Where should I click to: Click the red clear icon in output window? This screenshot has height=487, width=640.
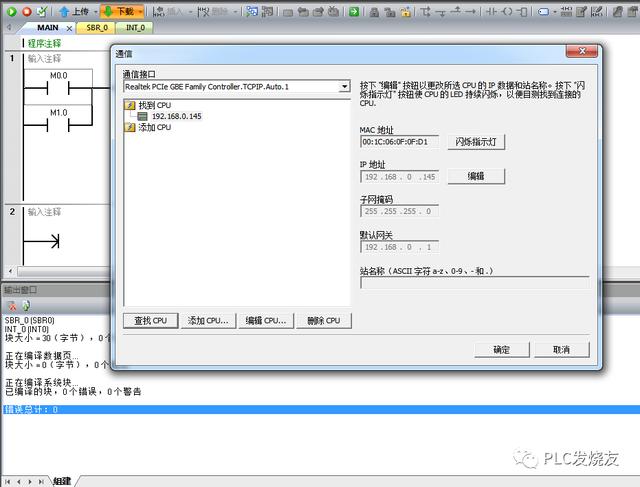(11, 305)
